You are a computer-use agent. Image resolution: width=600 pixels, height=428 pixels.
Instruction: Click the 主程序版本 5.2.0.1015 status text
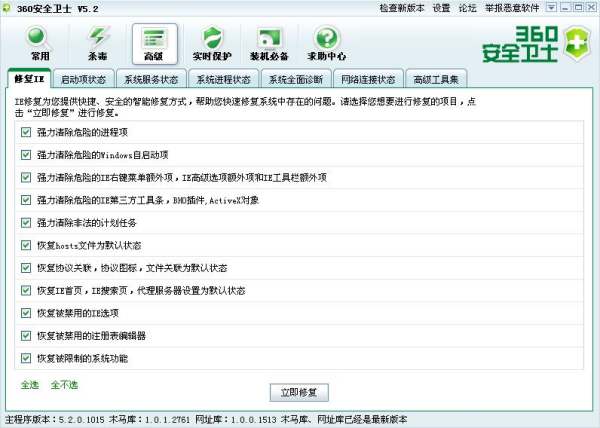(55, 420)
